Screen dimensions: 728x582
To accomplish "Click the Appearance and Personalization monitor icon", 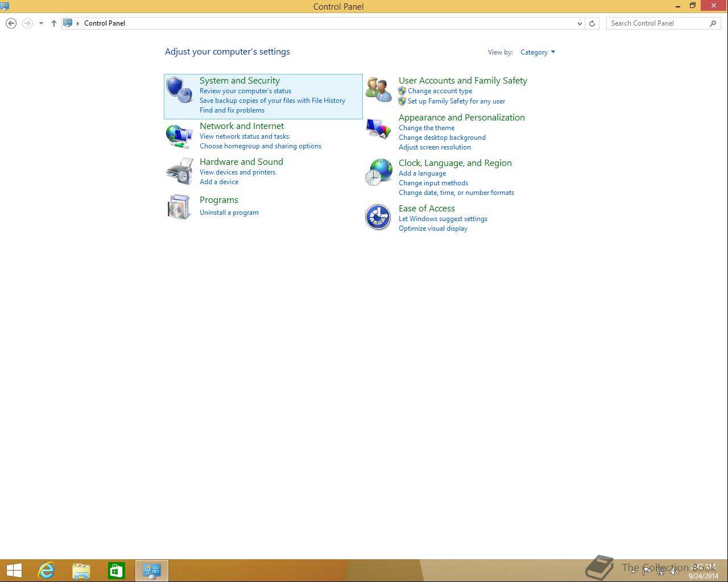I will tap(378, 128).
